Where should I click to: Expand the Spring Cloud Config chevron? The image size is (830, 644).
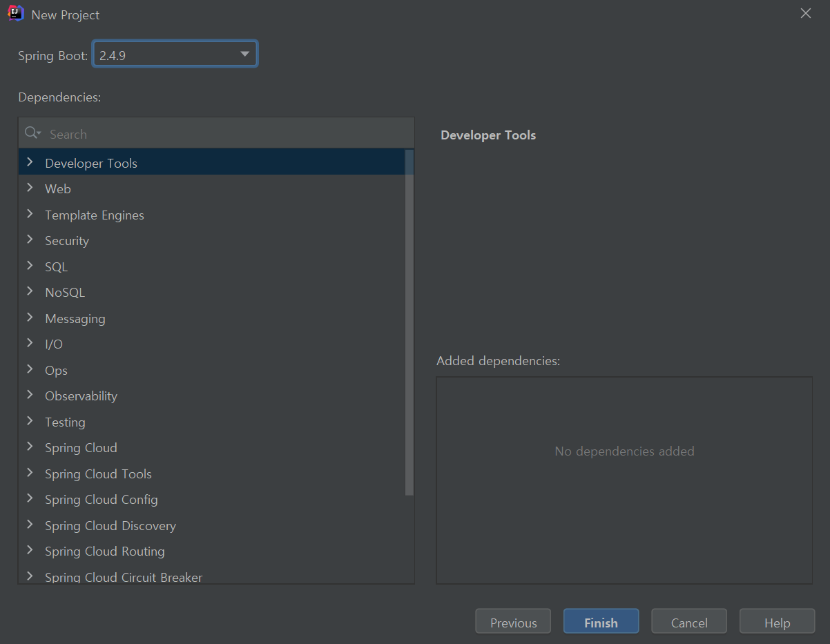click(x=30, y=498)
